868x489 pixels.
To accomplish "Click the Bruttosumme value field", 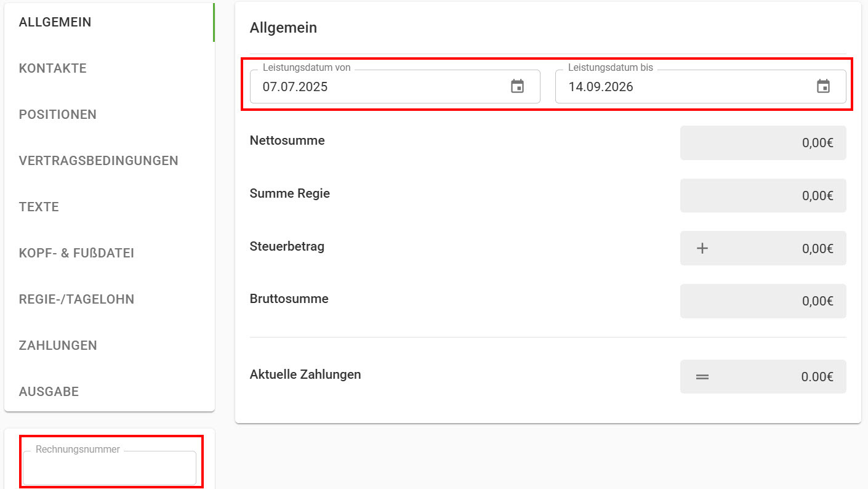I will 763,301.
